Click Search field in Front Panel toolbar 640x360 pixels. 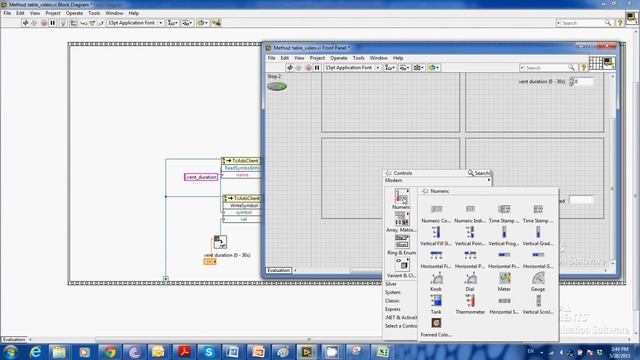click(547, 68)
